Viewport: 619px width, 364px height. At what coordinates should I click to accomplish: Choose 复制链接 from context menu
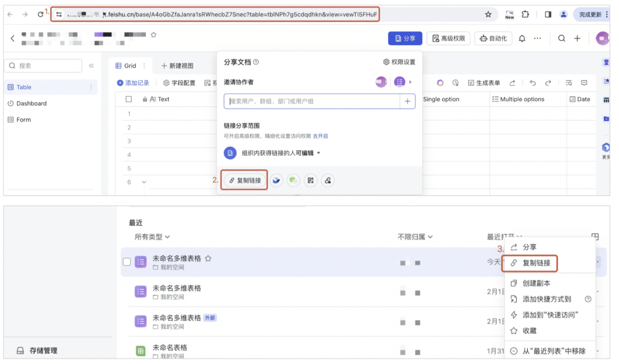[536, 263]
